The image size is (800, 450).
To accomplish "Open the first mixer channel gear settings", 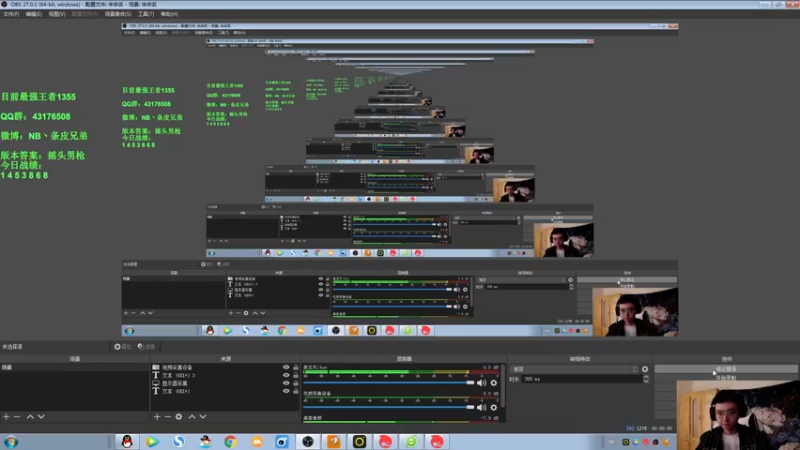I will point(493,383).
